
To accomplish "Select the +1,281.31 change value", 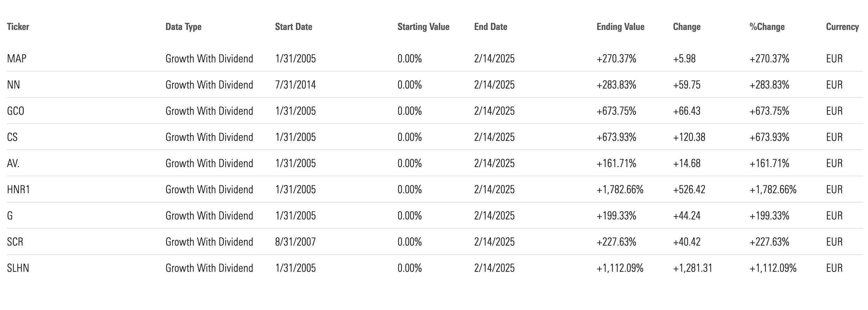I will click(x=692, y=268).
